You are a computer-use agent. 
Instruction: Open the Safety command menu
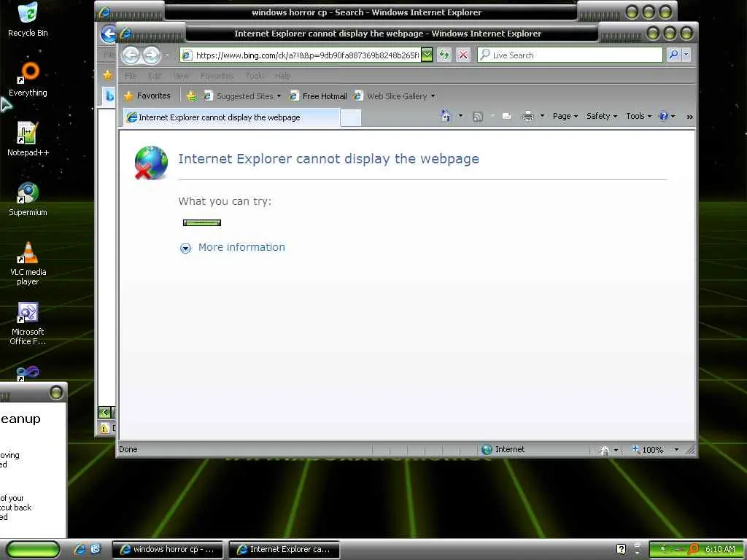[602, 116]
